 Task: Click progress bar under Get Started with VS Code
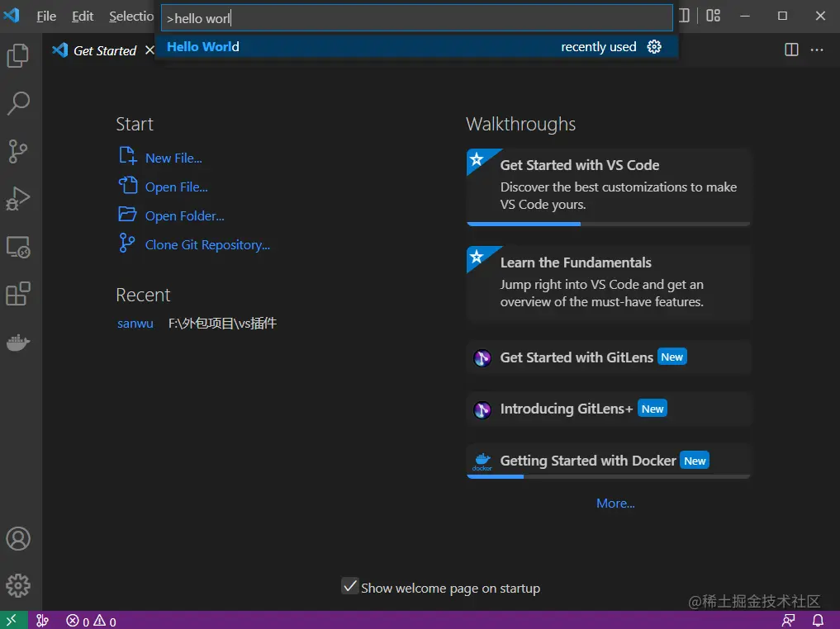(609, 224)
